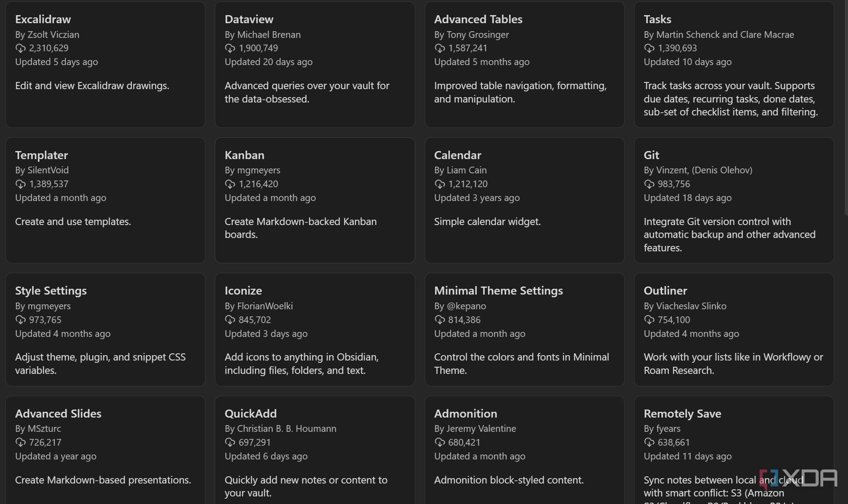Select the Calendar plugin title

point(458,155)
